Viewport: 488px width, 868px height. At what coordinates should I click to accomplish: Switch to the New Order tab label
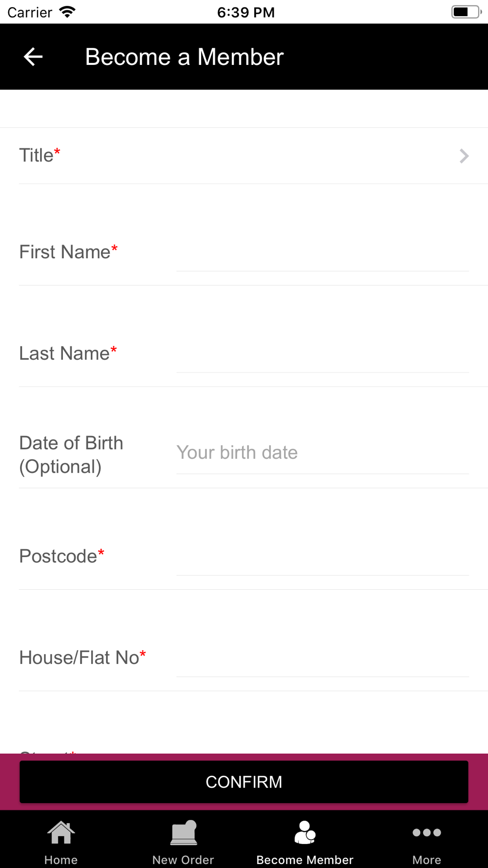pos(183,860)
